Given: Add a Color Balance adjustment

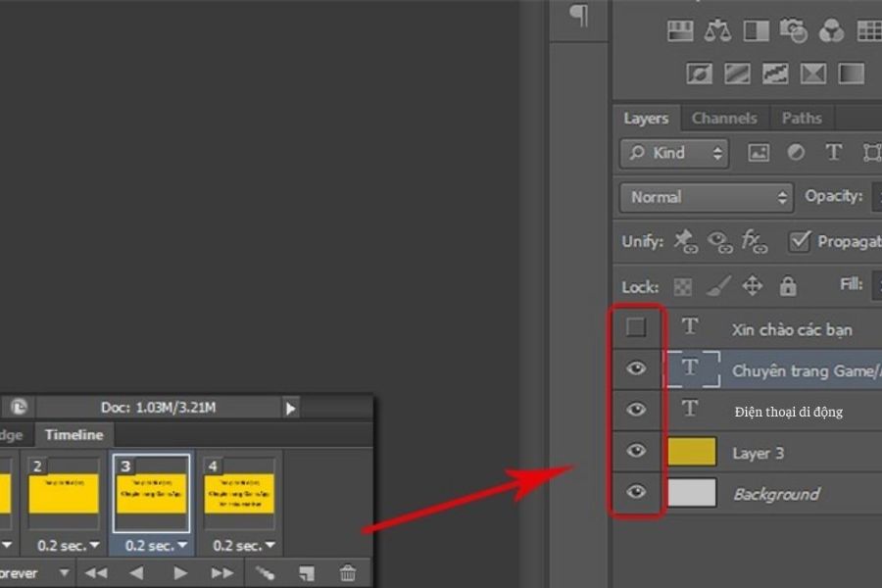Looking at the screenshot, I should click(x=717, y=31).
